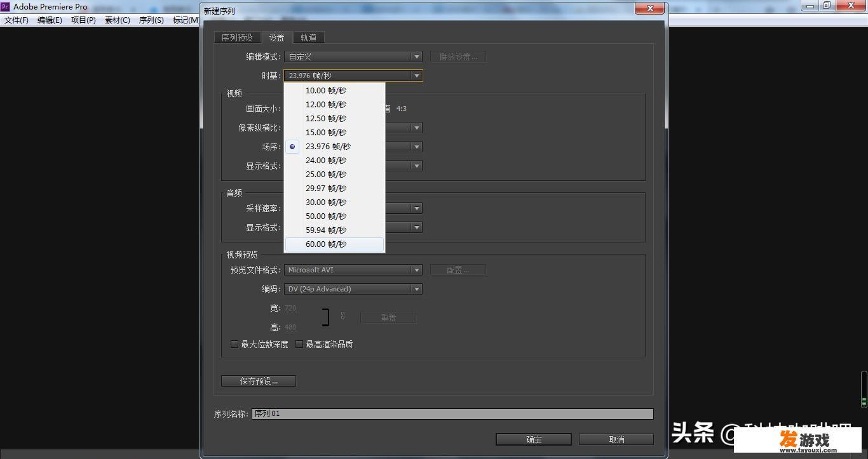The height and width of the screenshot is (459, 868).
Task: Choose 12.50 帧/秒 timebase
Action: pos(334,119)
